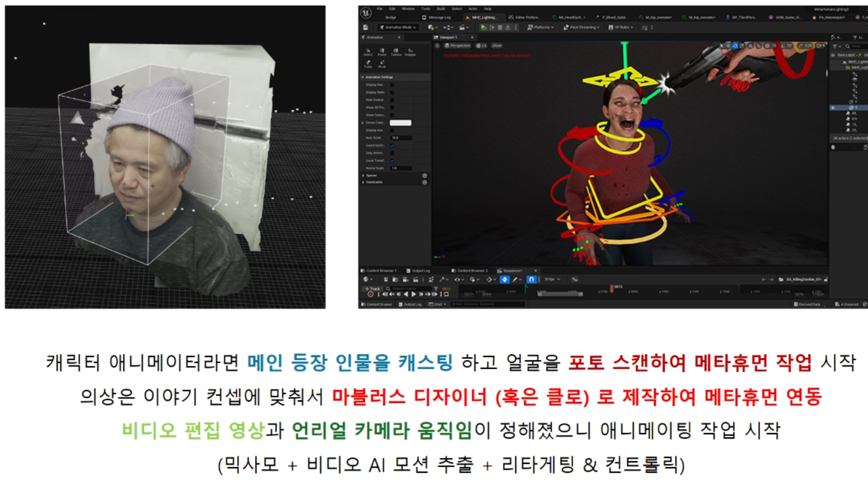868x484 pixels.
Task: Uncheck the Coord System checkbox
Action: pos(392,145)
